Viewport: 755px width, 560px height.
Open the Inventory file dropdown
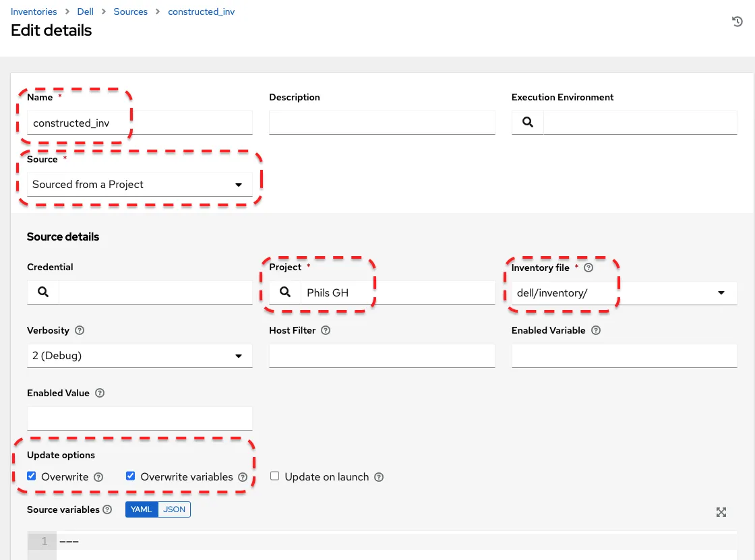(x=721, y=292)
